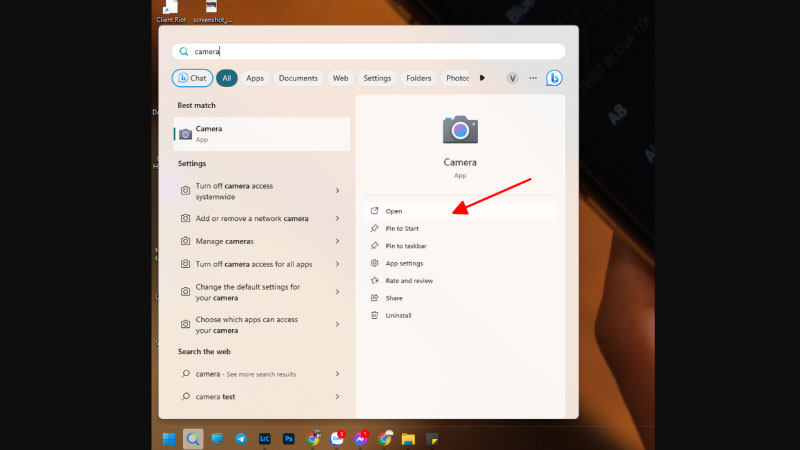Expand 'Add or remove a network camera' arrow
The height and width of the screenshot is (450, 800).
pos(337,218)
